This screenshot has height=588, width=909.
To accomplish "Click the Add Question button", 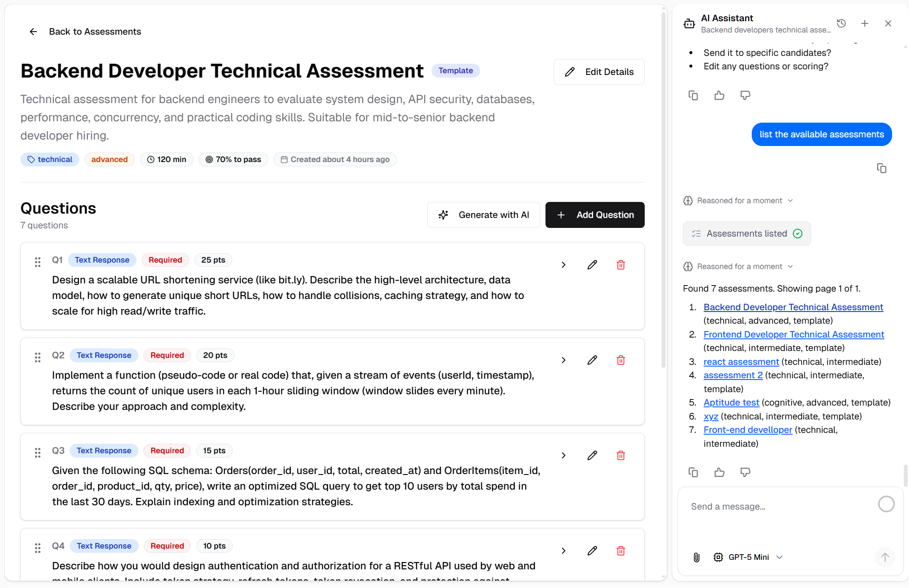I will (x=594, y=215).
